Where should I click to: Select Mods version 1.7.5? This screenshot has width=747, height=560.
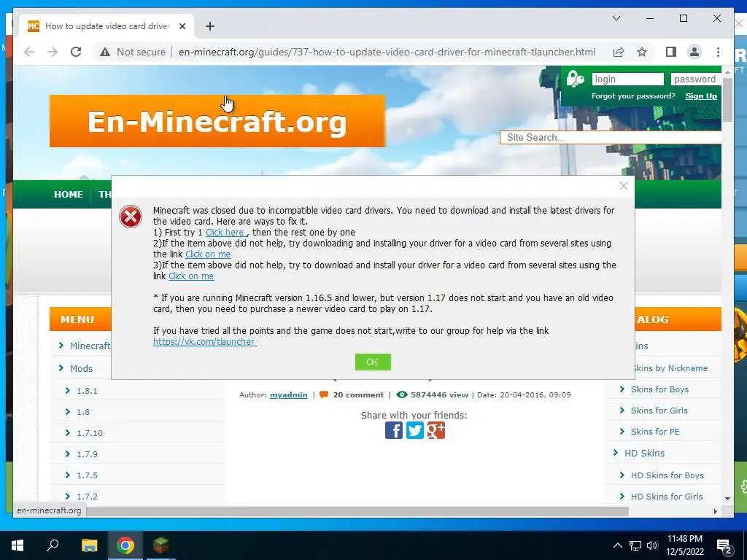tap(87, 475)
